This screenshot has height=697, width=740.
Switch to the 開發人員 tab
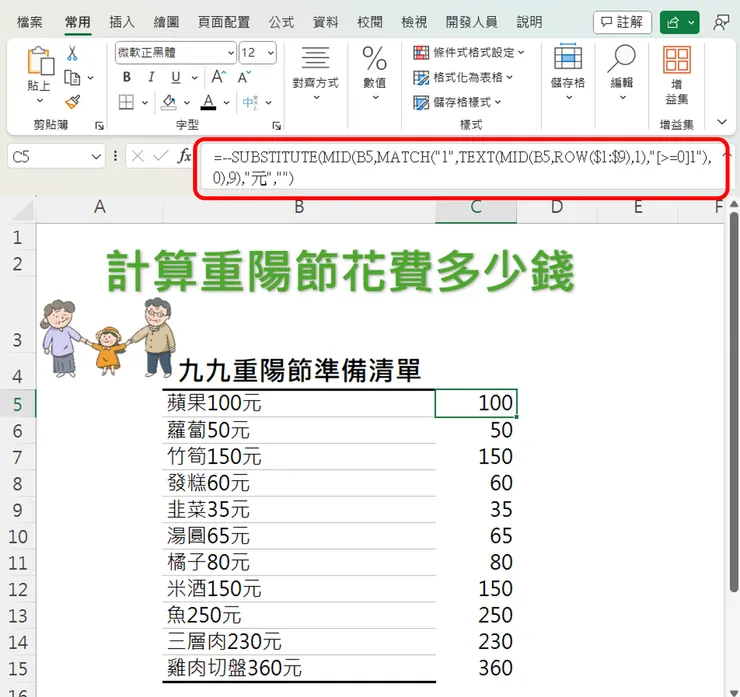(471, 22)
